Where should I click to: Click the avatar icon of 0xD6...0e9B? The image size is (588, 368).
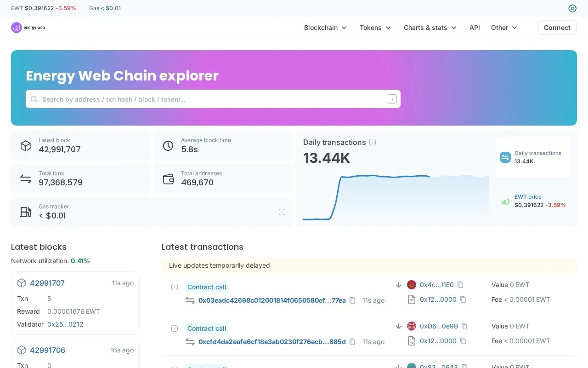click(x=412, y=326)
